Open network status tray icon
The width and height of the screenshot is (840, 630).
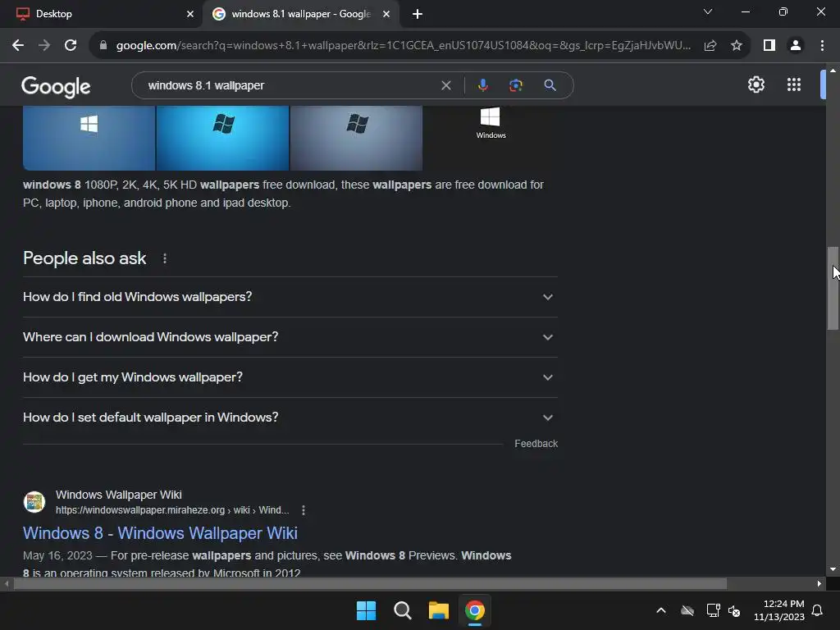[713, 610]
